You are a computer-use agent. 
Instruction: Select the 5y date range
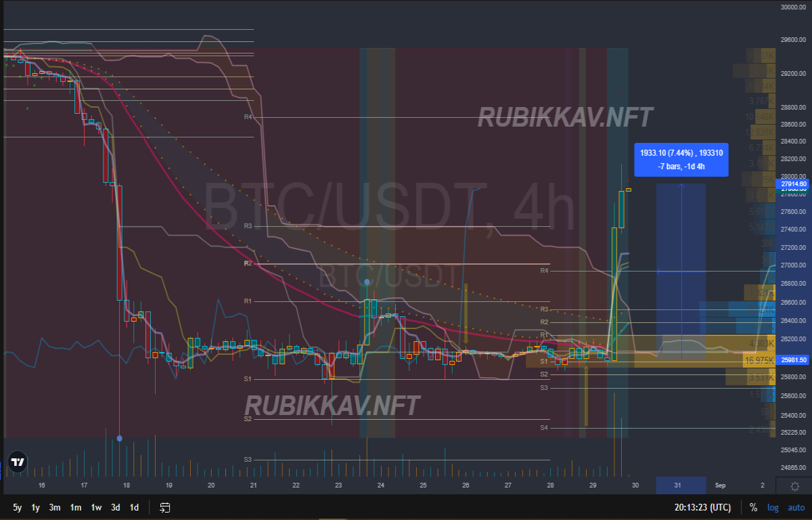click(x=17, y=507)
